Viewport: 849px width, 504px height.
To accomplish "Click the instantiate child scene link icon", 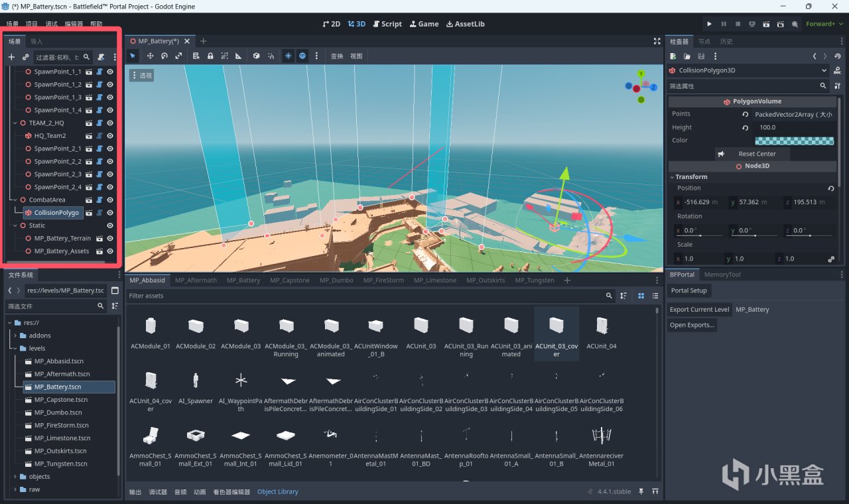I will [25, 58].
